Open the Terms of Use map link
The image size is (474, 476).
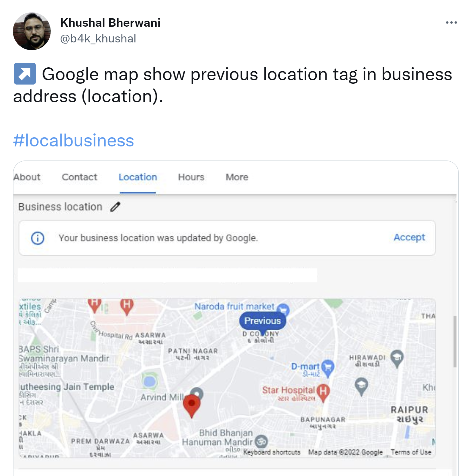411,452
